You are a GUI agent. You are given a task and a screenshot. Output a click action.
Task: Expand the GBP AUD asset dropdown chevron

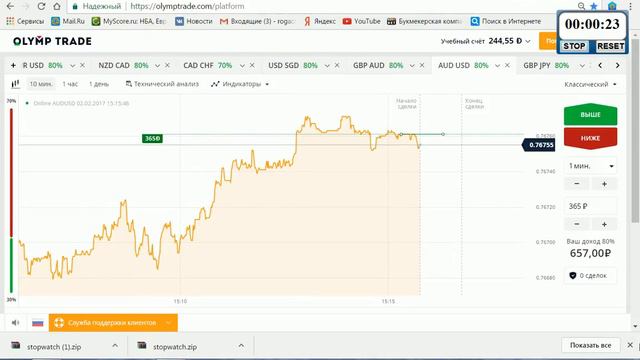pos(412,66)
